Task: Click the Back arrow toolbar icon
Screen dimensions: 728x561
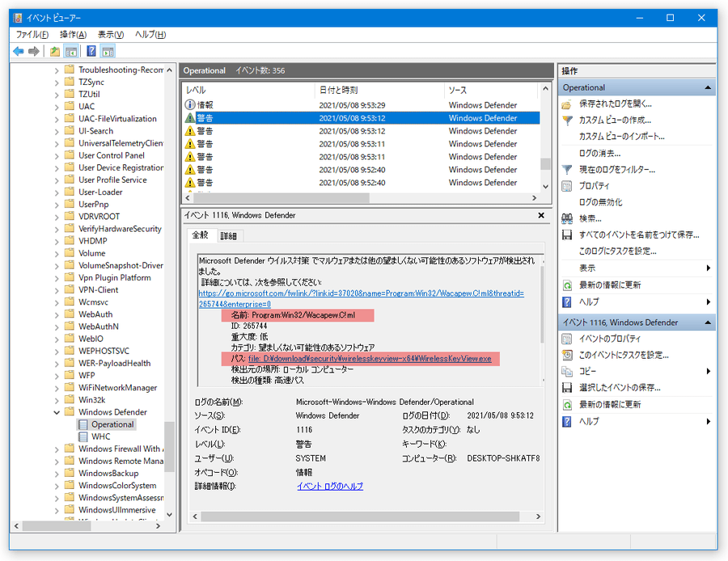Action: (x=19, y=51)
